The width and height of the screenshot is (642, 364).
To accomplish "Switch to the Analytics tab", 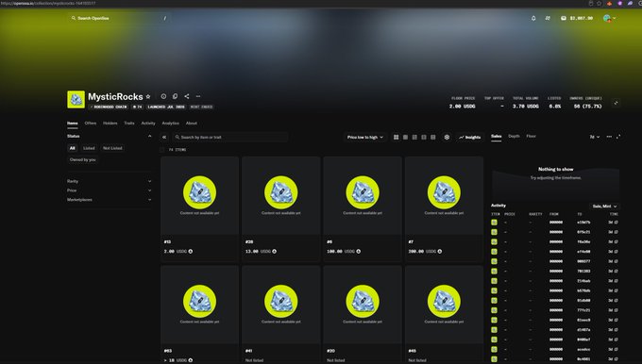I will 170,124.
